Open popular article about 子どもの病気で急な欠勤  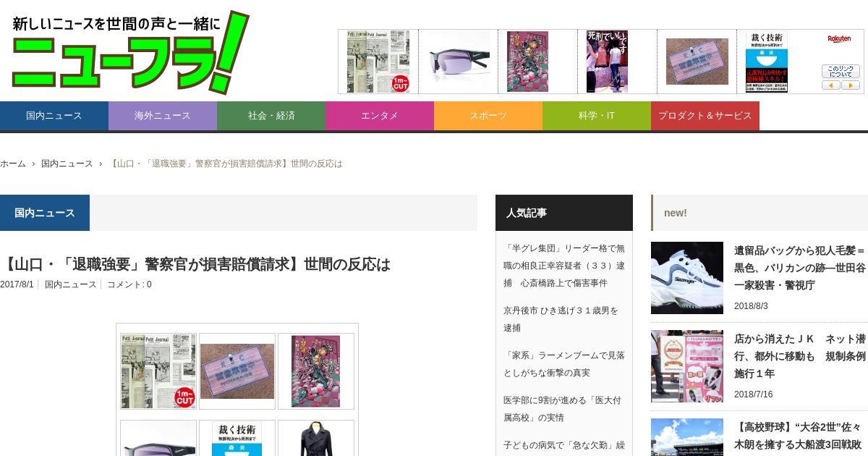tap(564, 445)
